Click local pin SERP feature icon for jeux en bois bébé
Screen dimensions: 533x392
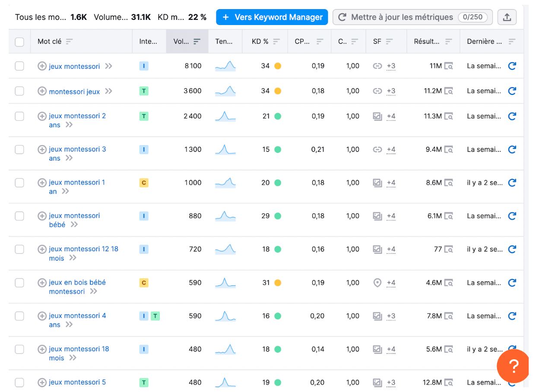(x=378, y=283)
